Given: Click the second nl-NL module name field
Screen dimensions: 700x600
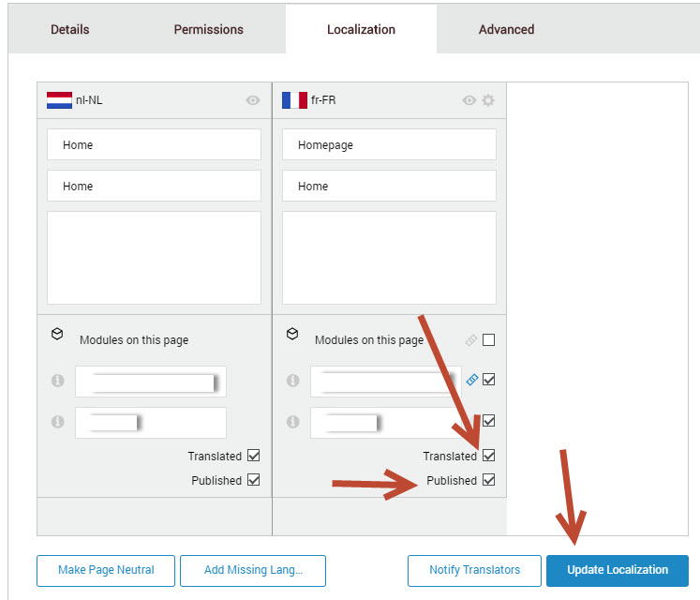Looking at the screenshot, I should pos(151,423).
